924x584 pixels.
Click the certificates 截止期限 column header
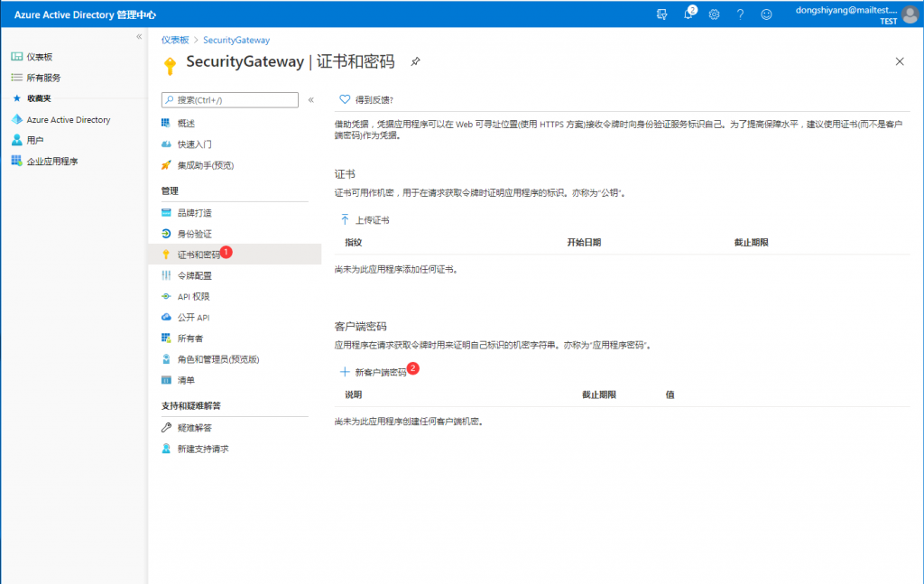[x=751, y=242]
